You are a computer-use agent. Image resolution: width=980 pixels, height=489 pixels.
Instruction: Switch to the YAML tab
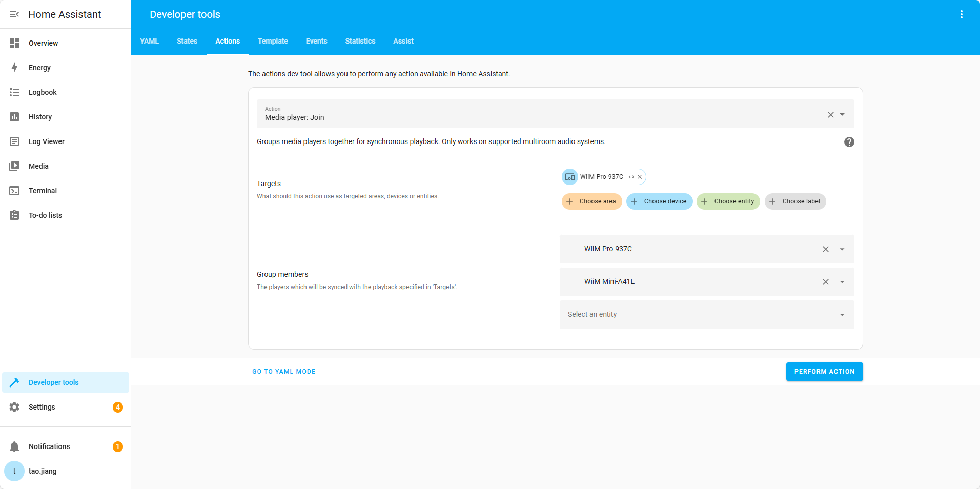coord(150,41)
